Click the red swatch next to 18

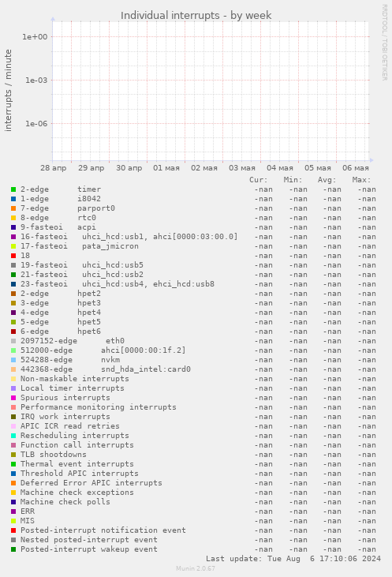pos(13,256)
